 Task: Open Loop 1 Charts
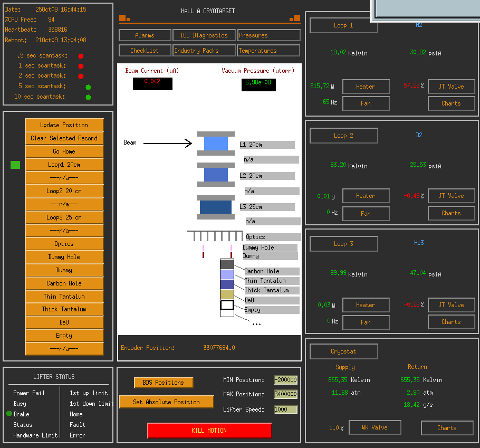(x=452, y=103)
